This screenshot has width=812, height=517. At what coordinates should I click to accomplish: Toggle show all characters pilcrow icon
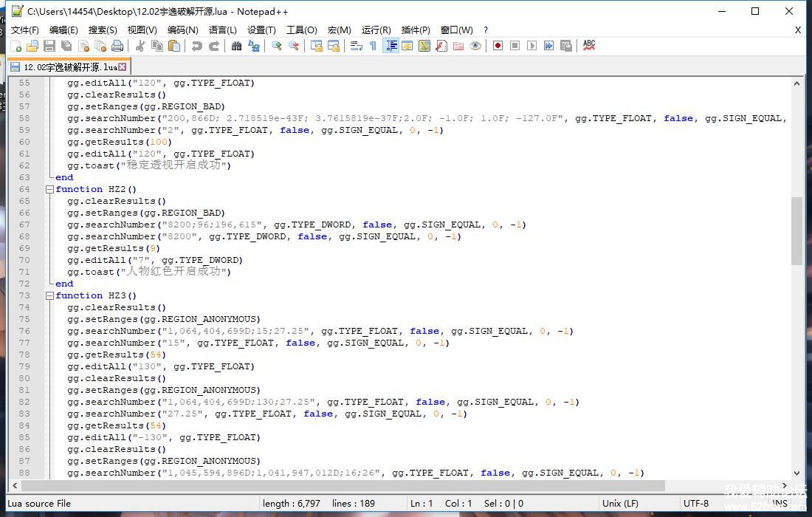pos(373,46)
